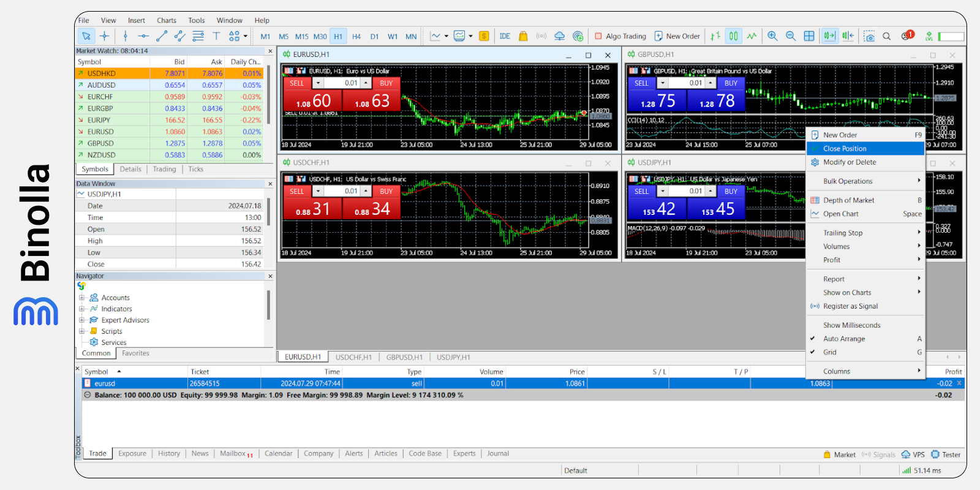Open VPS in the status bar
980x490 pixels.
click(913, 454)
